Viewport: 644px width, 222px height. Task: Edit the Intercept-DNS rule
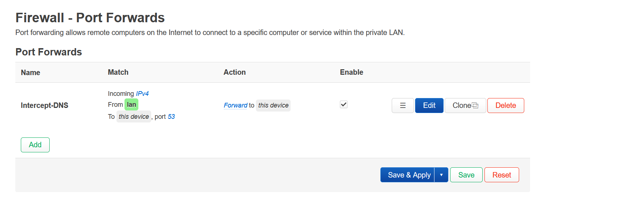click(429, 106)
